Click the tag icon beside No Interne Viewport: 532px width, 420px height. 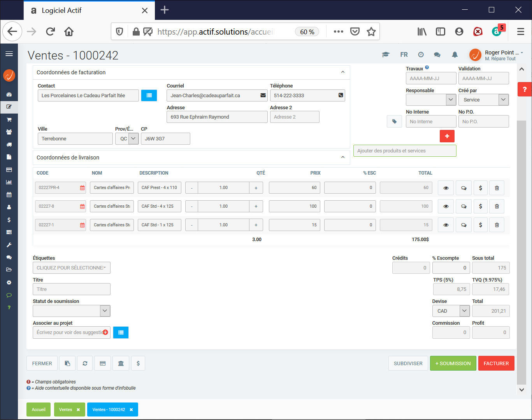point(394,122)
